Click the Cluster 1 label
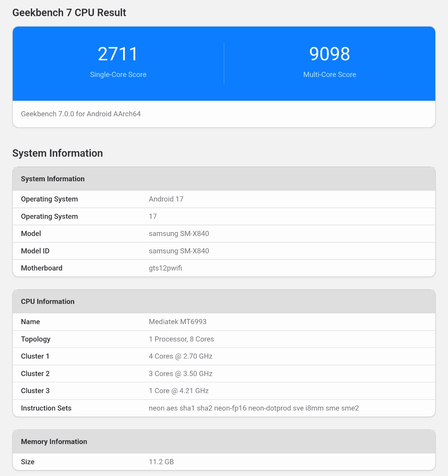Screen dimensions: 448x476 pyautogui.click(x=35, y=356)
